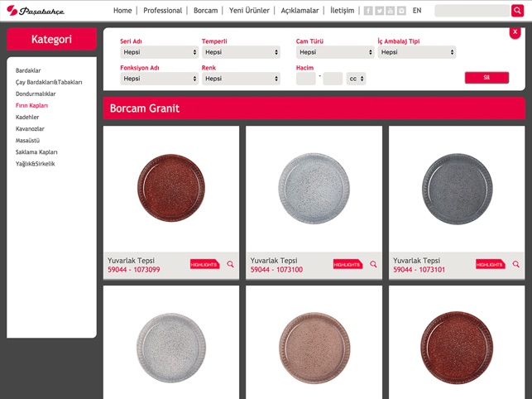Click product code 59044 - 1073100

(x=276, y=270)
